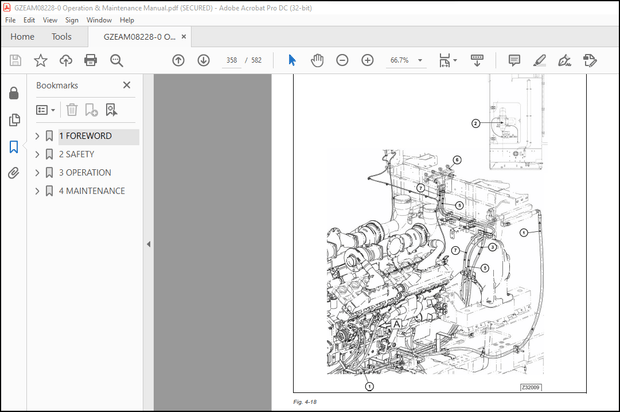This screenshot has height=412, width=620.
Task: Add document to starred favorites
Action: click(40, 60)
